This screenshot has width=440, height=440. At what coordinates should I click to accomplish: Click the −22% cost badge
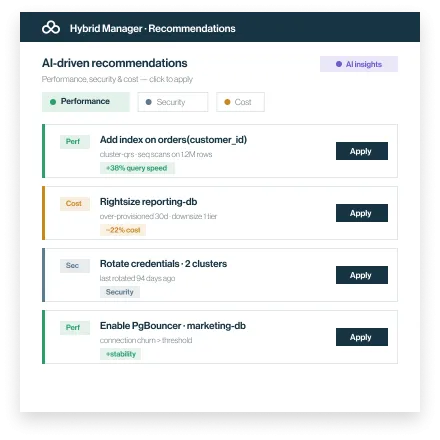(x=123, y=230)
